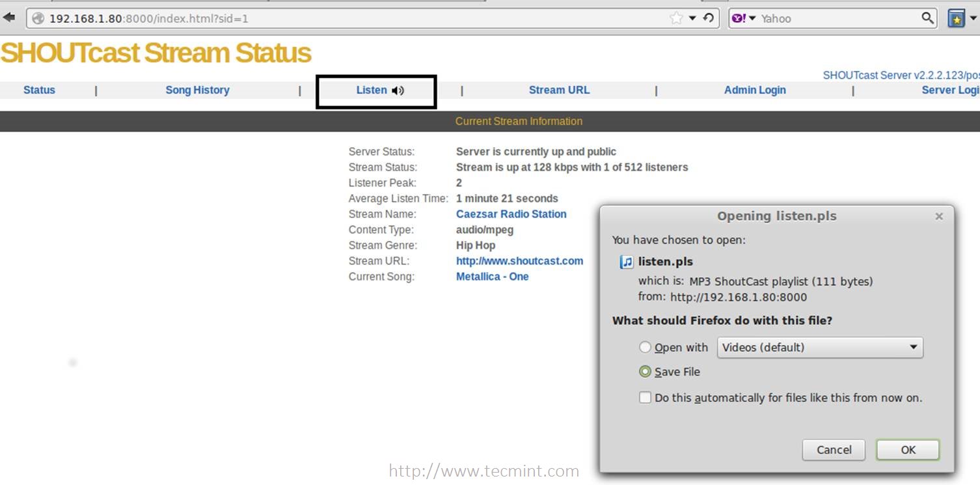
Task: Click the from: http://192.168.1.80:8000 text
Action: (x=722, y=298)
